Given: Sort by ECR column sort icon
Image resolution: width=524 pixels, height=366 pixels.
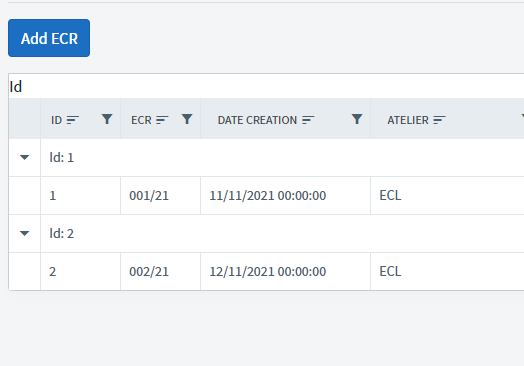Looking at the screenshot, I should (162, 120).
